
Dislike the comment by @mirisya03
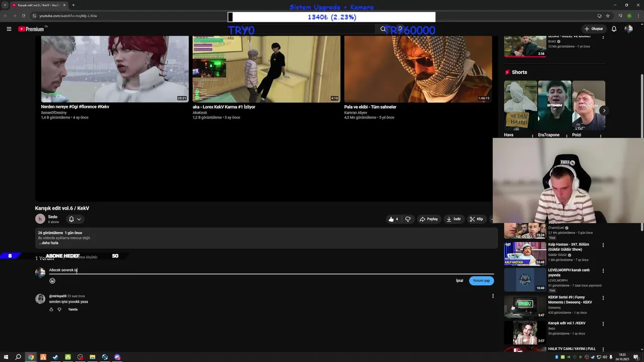click(x=59, y=309)
